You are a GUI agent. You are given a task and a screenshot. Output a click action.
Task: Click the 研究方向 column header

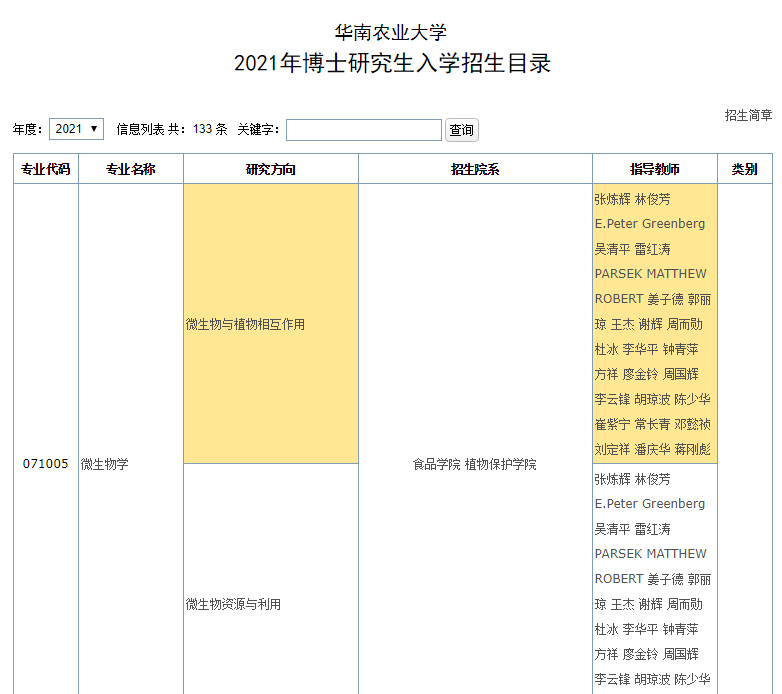point(271,169)
